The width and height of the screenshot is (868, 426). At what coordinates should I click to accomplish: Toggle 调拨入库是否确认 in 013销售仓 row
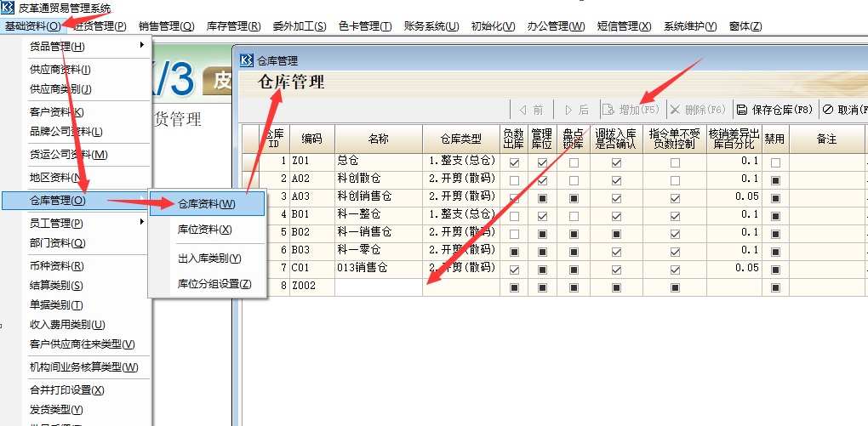pos(616,270)
